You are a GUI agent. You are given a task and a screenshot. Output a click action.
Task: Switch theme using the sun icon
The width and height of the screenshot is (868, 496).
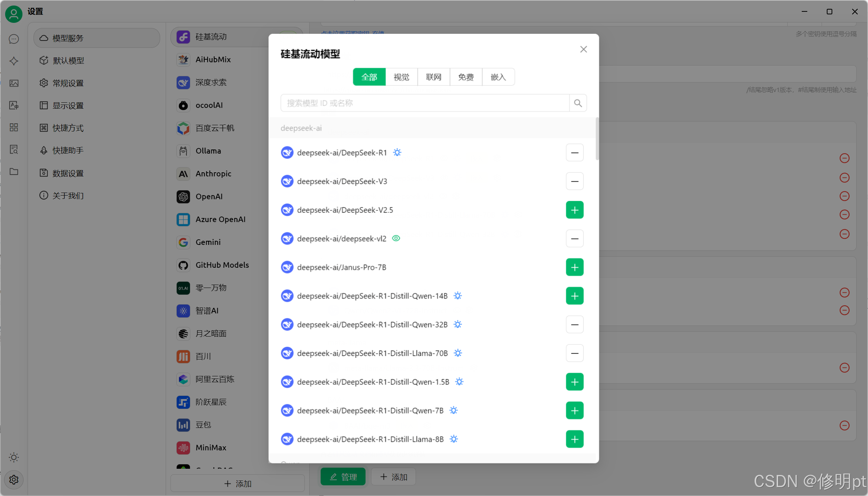(x=14, y=457)
